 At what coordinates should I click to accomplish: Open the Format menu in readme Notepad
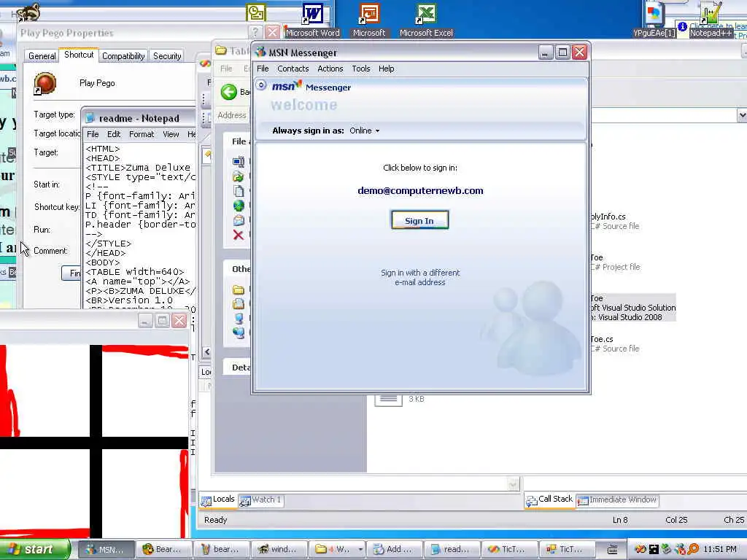142,134
